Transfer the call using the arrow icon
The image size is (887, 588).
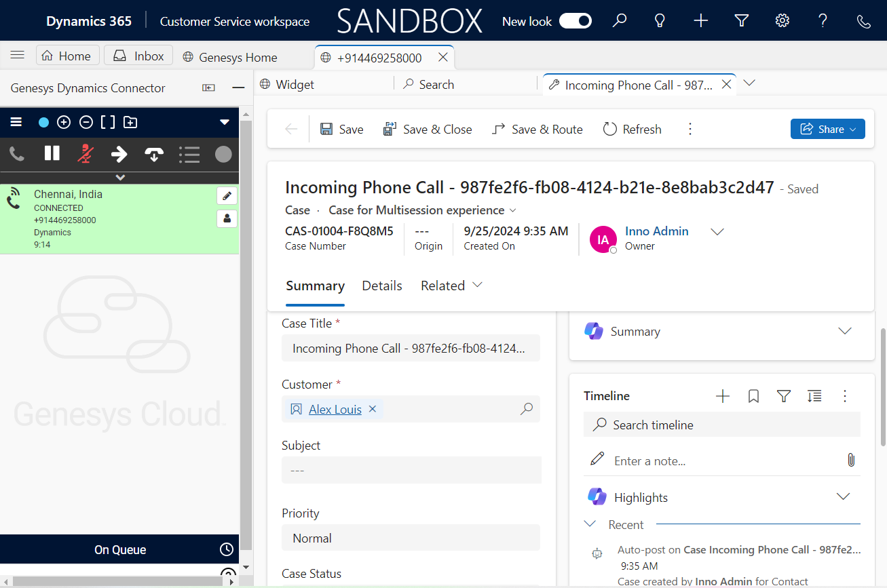click(119, 154)
